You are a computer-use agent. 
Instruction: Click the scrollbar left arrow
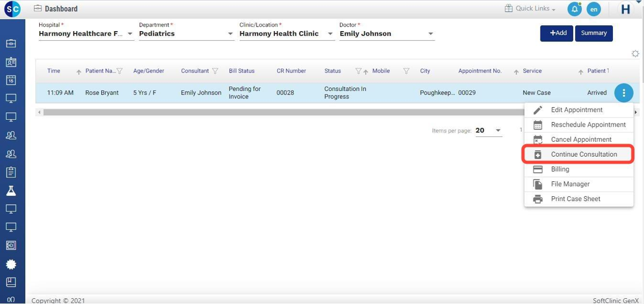click(x=39, y=112)
